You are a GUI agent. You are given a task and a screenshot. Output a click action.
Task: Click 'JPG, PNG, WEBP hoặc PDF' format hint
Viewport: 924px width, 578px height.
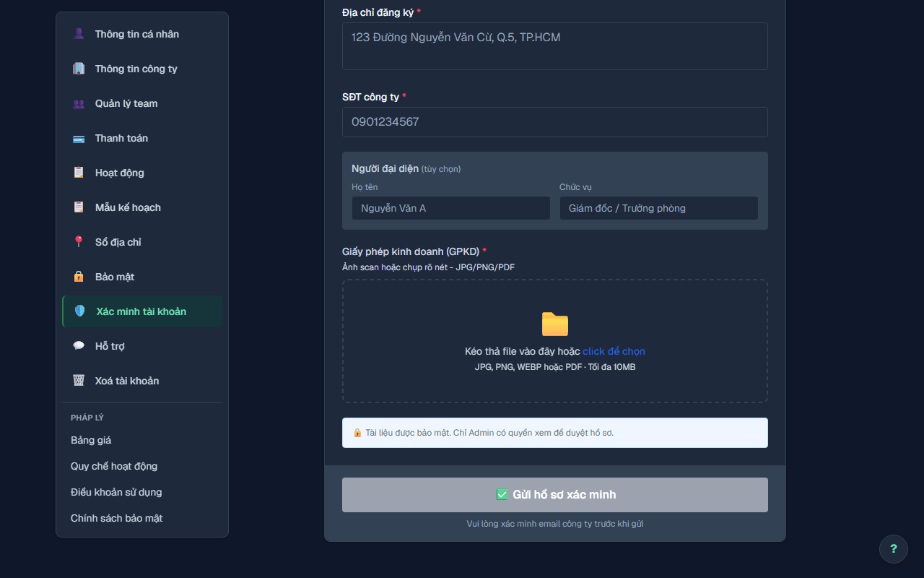[x=555, y=367]
